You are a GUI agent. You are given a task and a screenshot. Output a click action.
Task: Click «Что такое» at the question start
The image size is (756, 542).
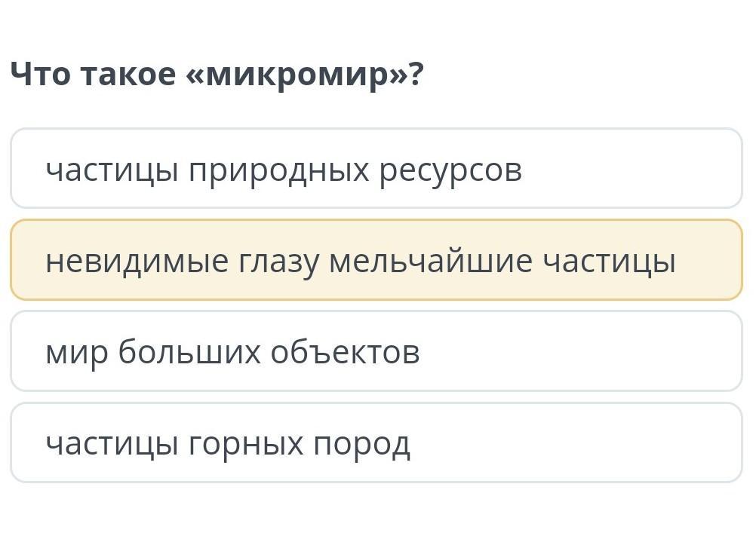coord(94,75)
